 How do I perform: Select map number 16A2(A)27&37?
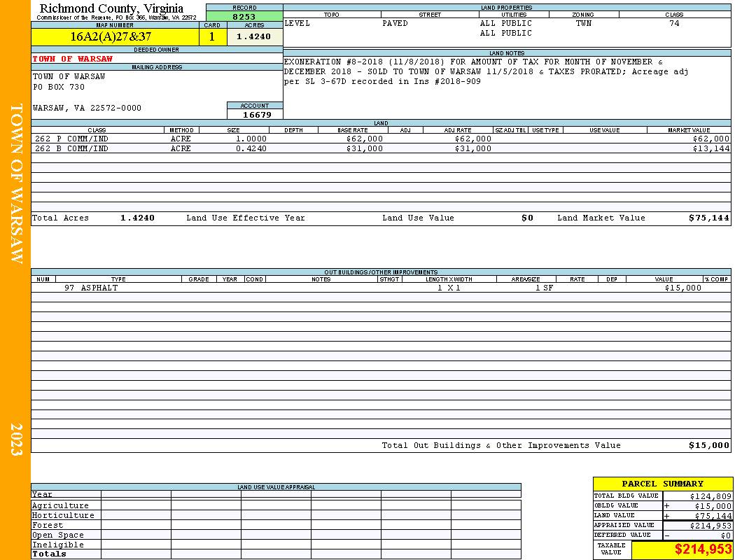(x=111, y=36)
